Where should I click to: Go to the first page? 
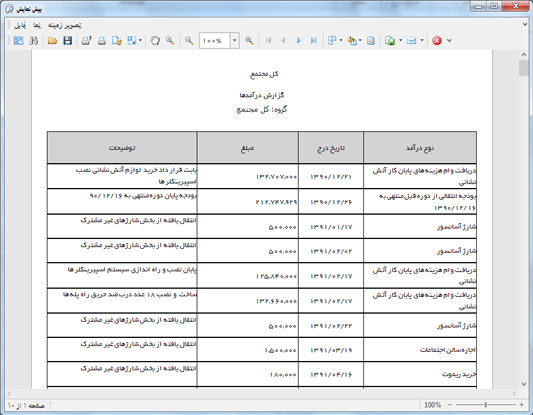click(269, 41)
